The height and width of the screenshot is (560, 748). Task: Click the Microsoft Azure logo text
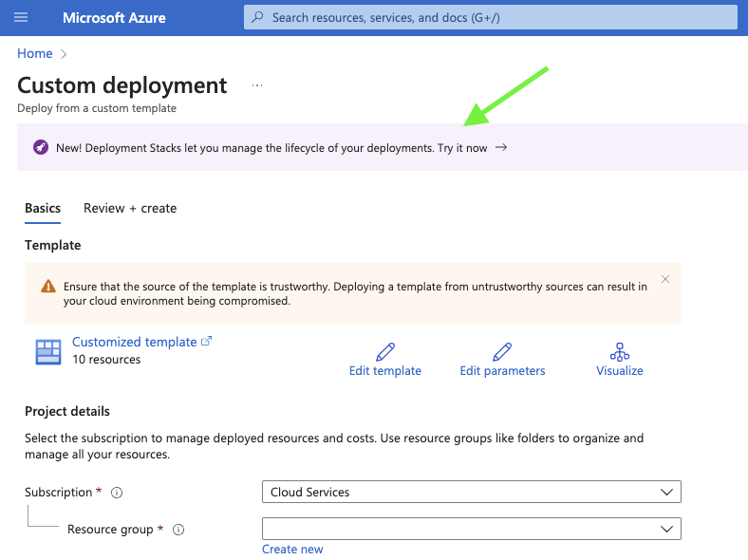(x=114, y=18)
